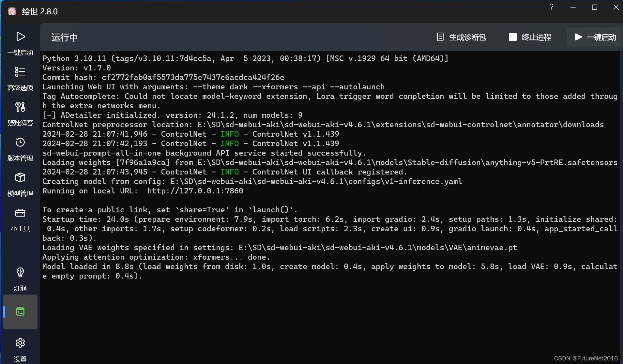The height and width of the screenshot is (364, 623).
Task: Maximize the 绘世 window
Action: (595, 7)
